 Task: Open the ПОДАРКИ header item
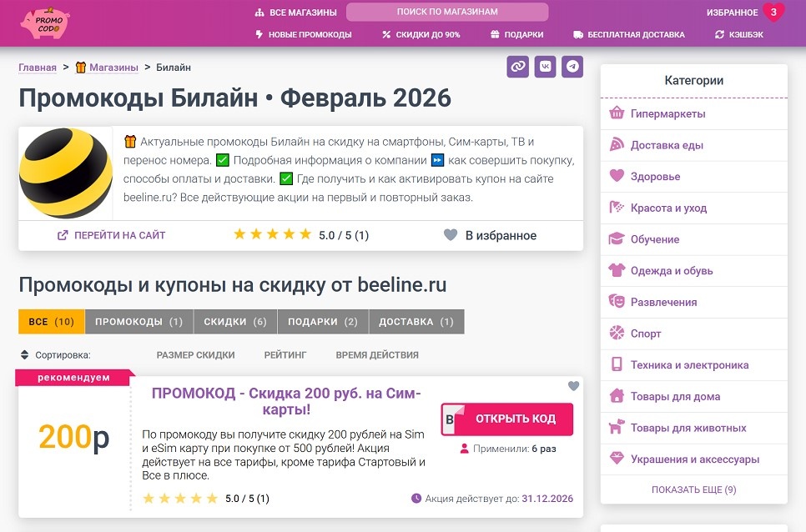516,34
